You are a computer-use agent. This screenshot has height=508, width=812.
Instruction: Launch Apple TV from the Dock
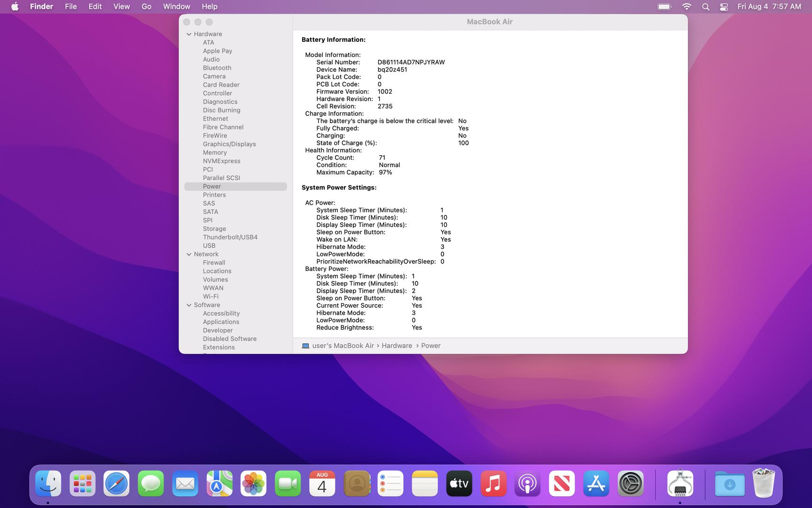[x=459, y=484]
